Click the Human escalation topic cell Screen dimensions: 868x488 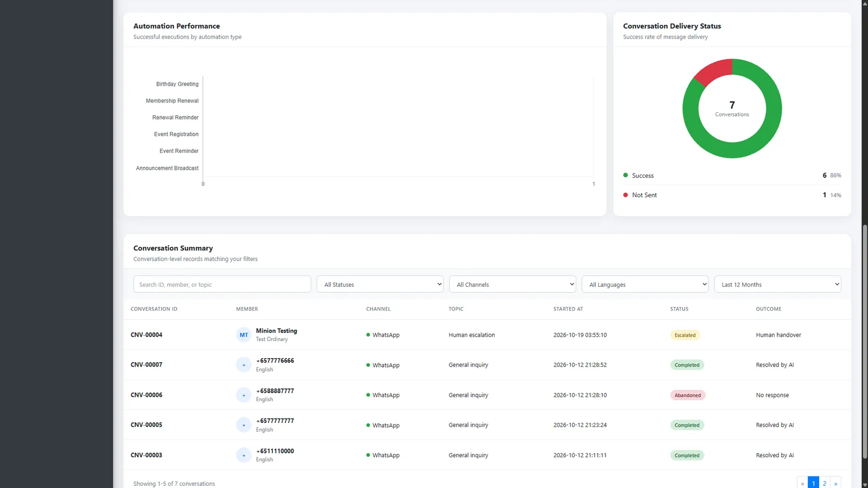(x=472, y=335)
